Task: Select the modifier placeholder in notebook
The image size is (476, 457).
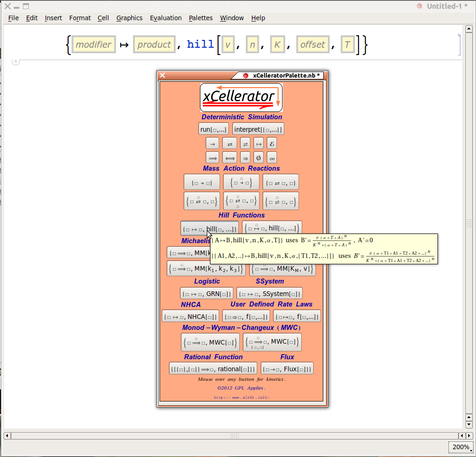Action: click(94, 45)
